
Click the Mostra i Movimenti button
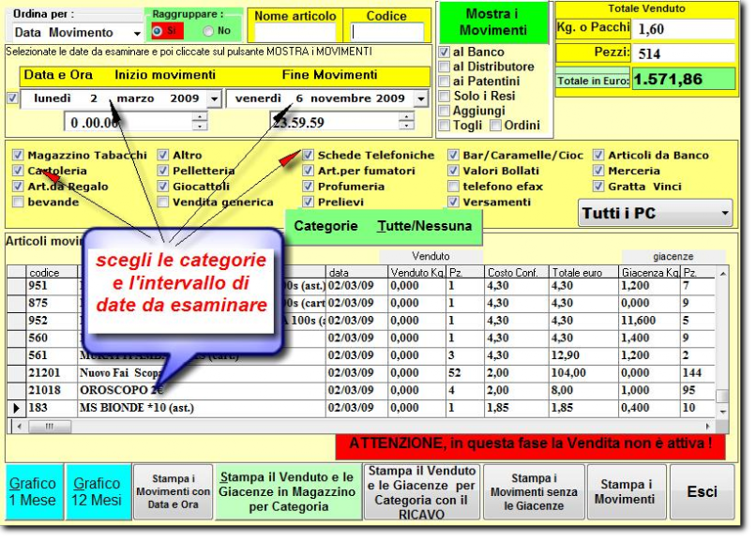click(x=493, y=23)
